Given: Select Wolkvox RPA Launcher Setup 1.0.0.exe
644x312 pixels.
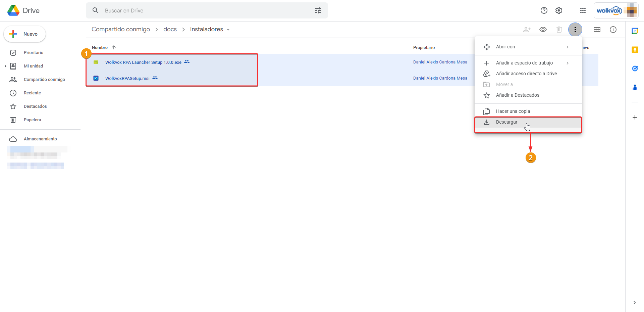Looking at the screenshot, I should click(x=143, y=62).
